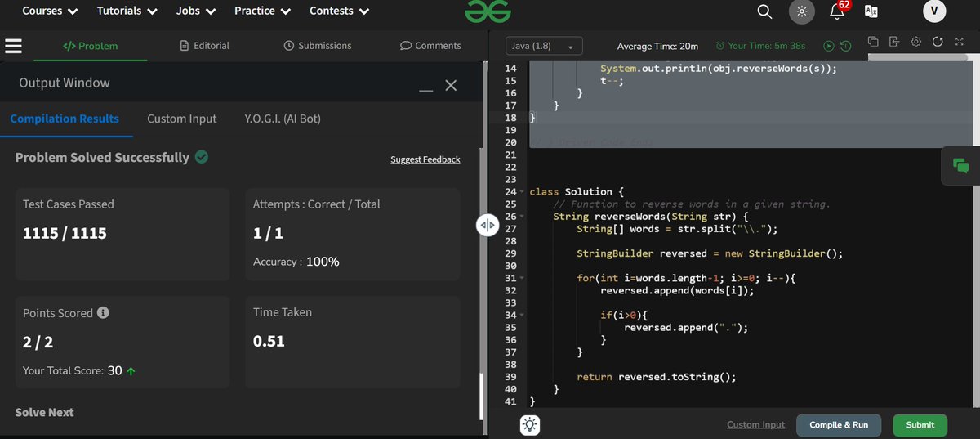Open the hamburger menu icon

click(13, 46)
